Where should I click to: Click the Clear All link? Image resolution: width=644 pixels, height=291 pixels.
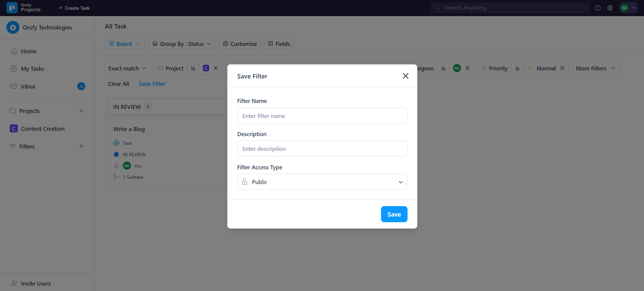coord(119,84)
